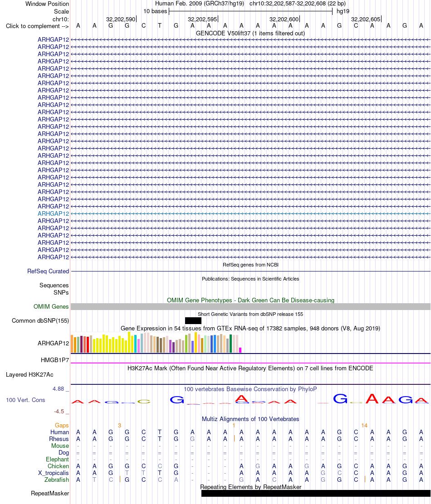Open the H3K27Ac Mark ENCODE track title
431x504 pixels.
[250, 368]
